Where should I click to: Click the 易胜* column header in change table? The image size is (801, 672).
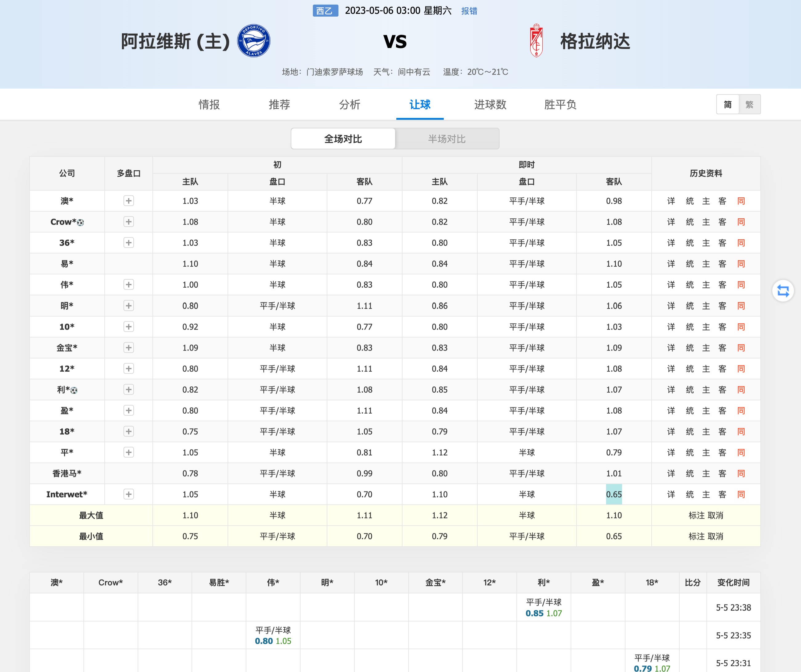pyautogui.click(x=219, y=583)
